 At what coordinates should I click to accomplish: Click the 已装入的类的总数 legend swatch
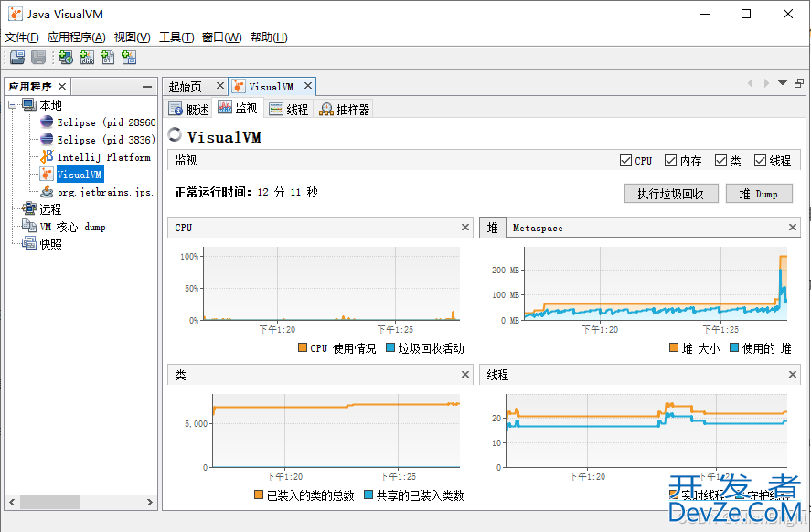coord(259,495)
